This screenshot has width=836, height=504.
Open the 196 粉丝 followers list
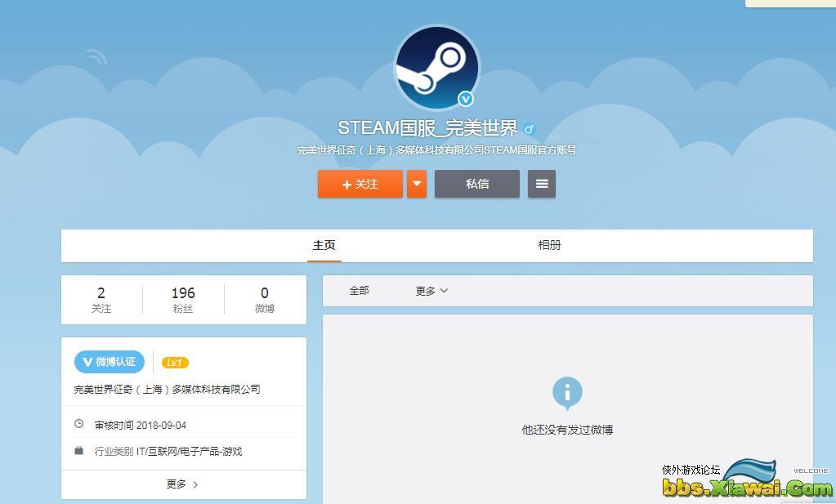[183, 300]
